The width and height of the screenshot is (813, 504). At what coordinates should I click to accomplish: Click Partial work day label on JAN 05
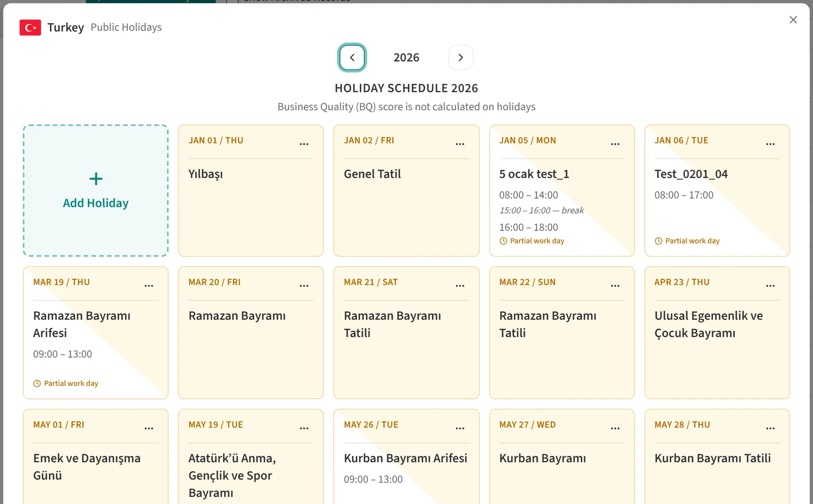537,241
